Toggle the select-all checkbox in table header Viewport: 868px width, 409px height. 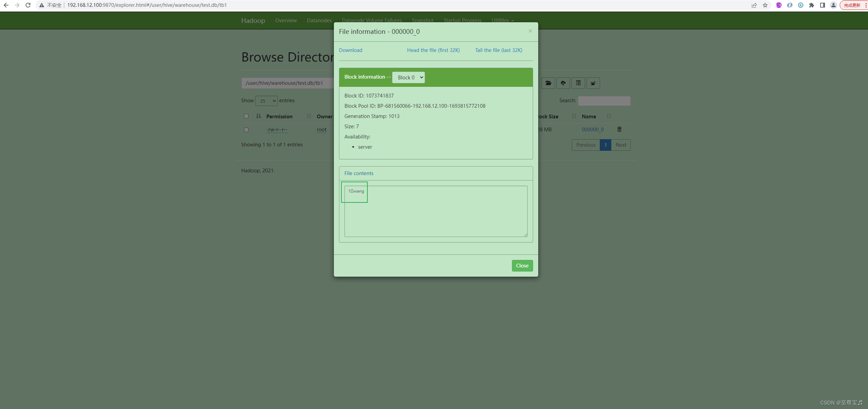[246, 116]
